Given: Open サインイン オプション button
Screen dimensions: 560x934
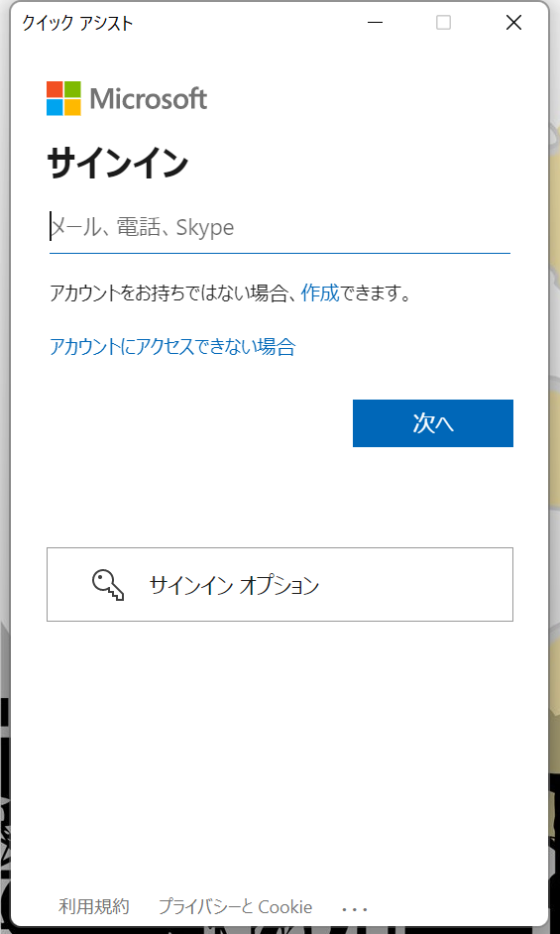Looking at the screenshot, I should pyautogui.click(x=280, y=584).
